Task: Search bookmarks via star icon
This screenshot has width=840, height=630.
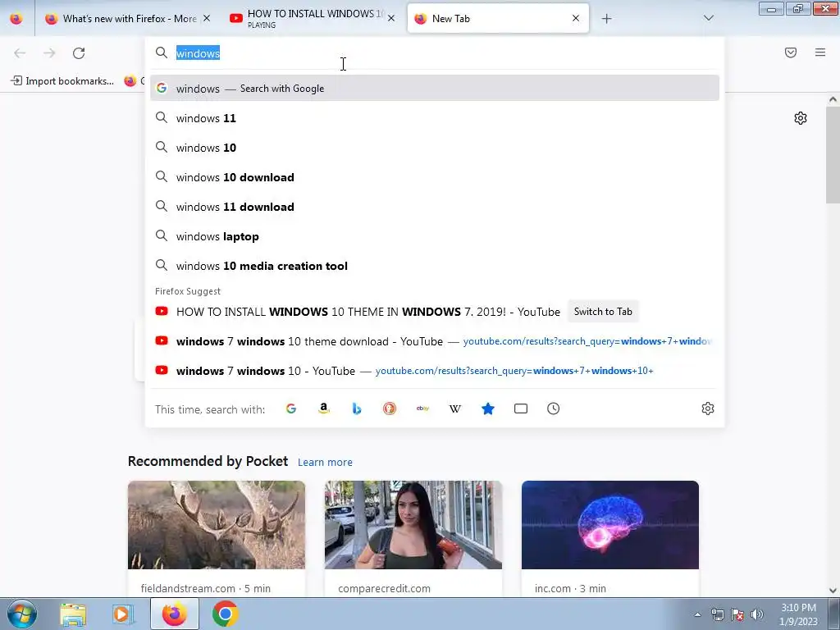Action: coord(488,409)
